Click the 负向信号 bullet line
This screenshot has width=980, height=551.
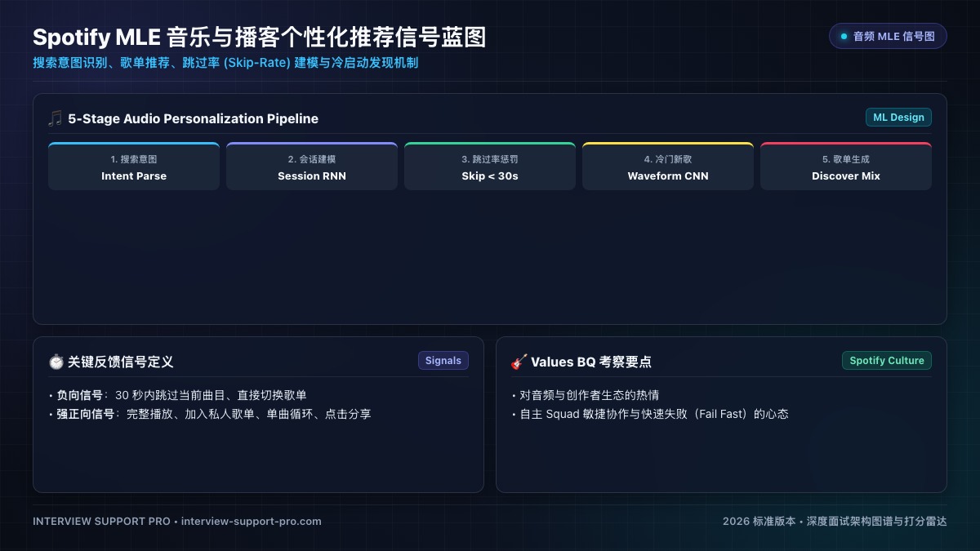pyautogui.click(x=177, y=395)
